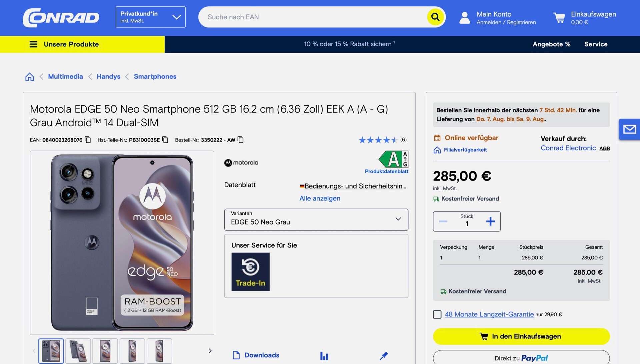640x364 pixels.
Task: Click the compare bar chart icon
Action: point(324,356)
